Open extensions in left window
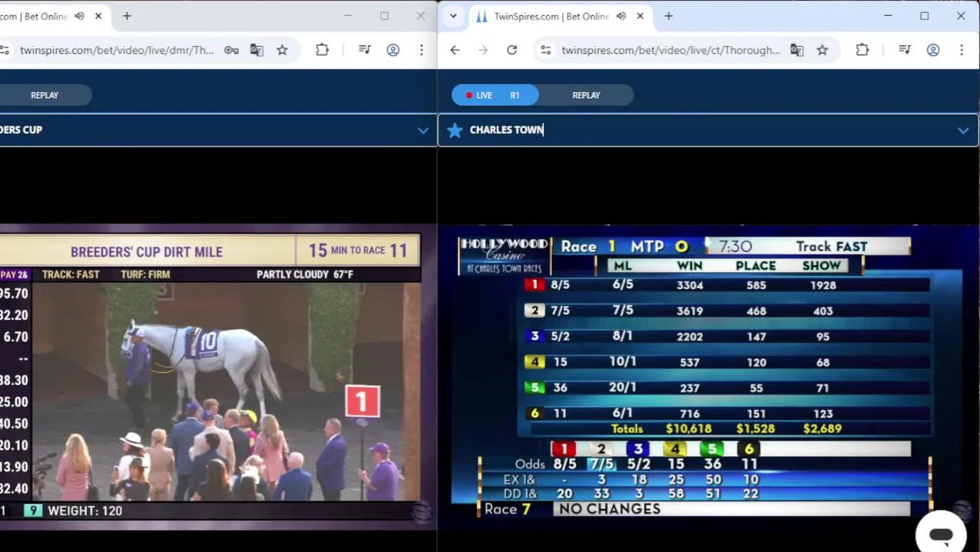 point(322,50)
